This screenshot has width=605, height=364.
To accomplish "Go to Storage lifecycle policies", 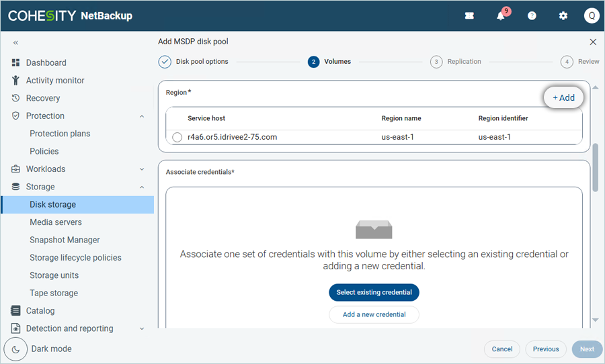I will (x=75, y=258).
